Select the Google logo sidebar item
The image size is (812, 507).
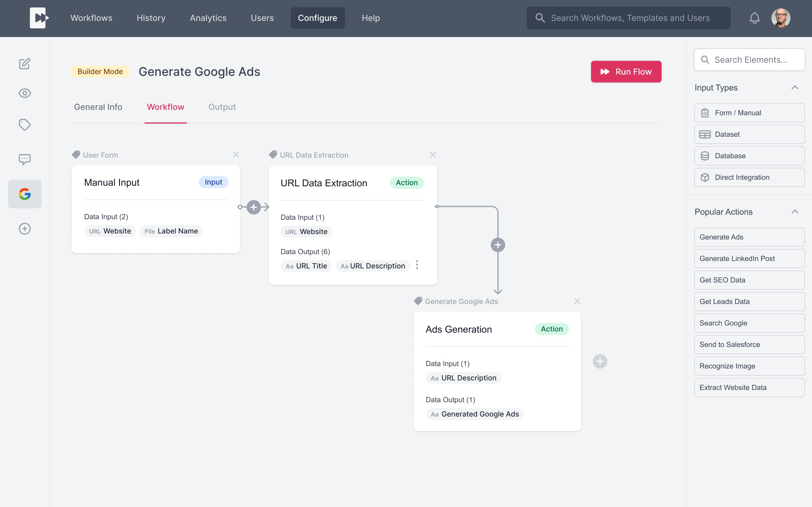tap(24, 194)
